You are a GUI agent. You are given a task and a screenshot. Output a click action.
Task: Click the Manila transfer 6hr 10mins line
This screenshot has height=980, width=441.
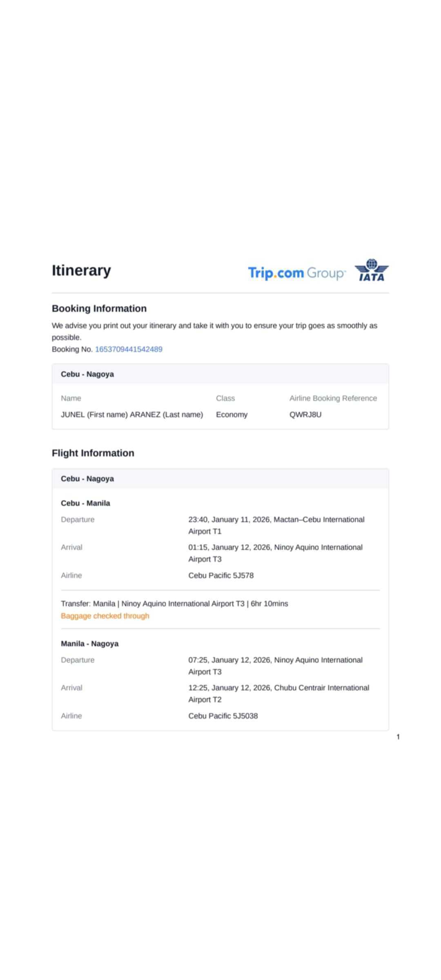tap(174, 604)
